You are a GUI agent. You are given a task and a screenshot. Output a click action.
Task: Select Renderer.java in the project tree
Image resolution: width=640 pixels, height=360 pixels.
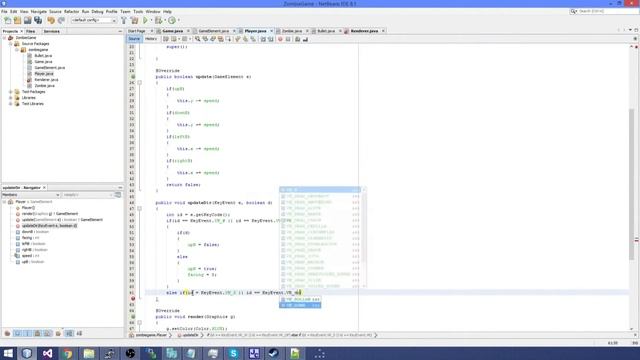tap(46, 80)
